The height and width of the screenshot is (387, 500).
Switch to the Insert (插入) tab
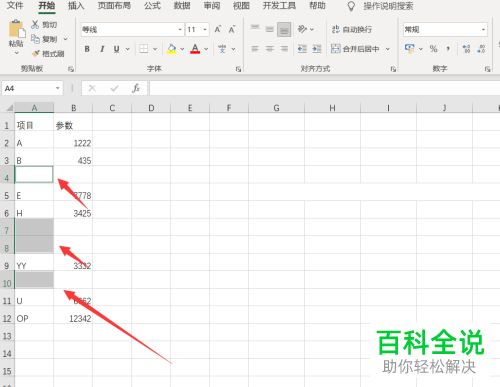(x=76, y=6)
